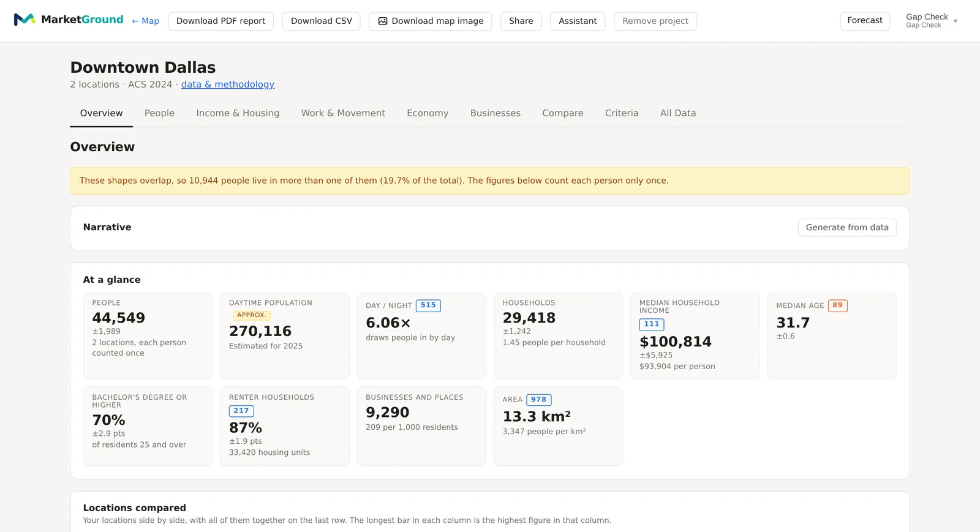Viewport: 980px width, 532px height.
Task: Click the APPROX. tag on Daytime Population
Action: [x=252, y=315]
